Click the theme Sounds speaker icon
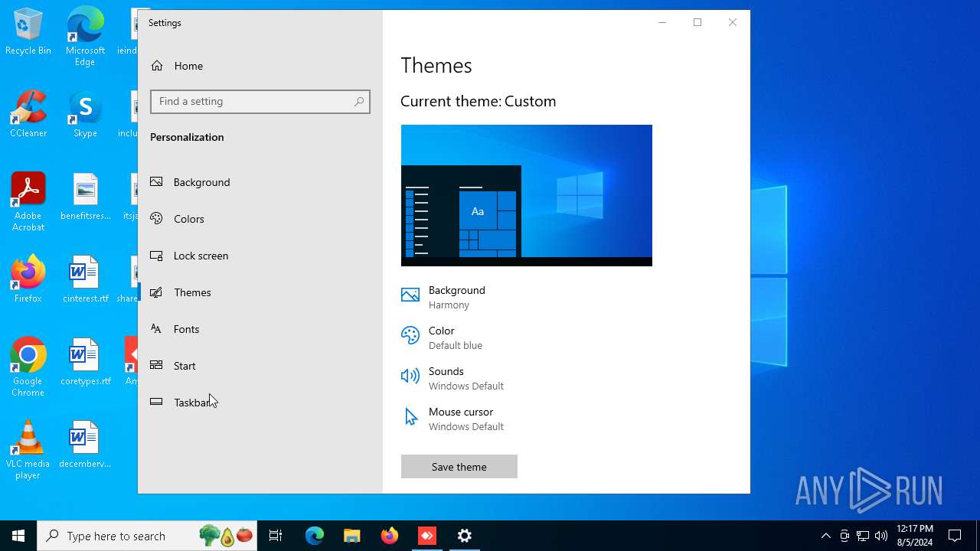The image size is (980, 551). (x=410, y=376)
